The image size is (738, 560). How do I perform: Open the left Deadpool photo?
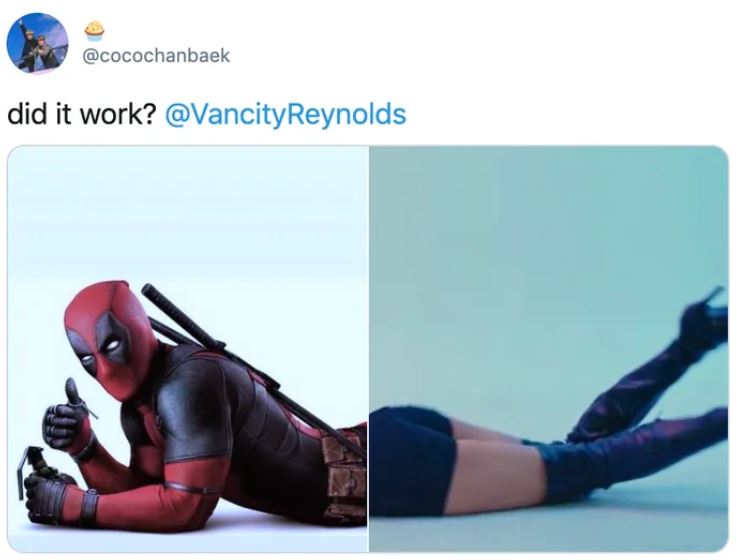[x=187, y=349]
